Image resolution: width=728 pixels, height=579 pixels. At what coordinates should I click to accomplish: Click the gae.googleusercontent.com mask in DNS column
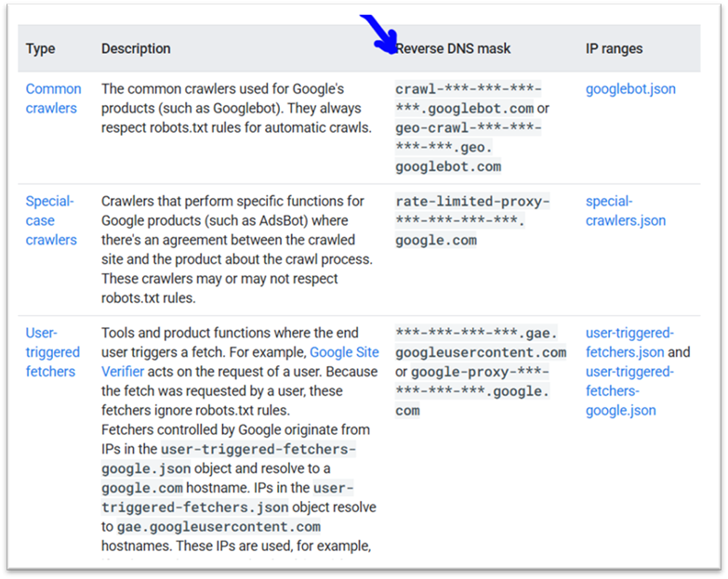tap(481, 342)
